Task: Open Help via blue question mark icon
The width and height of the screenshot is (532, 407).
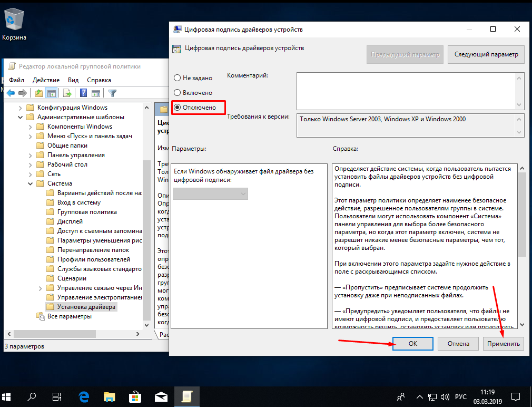Action: (x=83, y=93)
